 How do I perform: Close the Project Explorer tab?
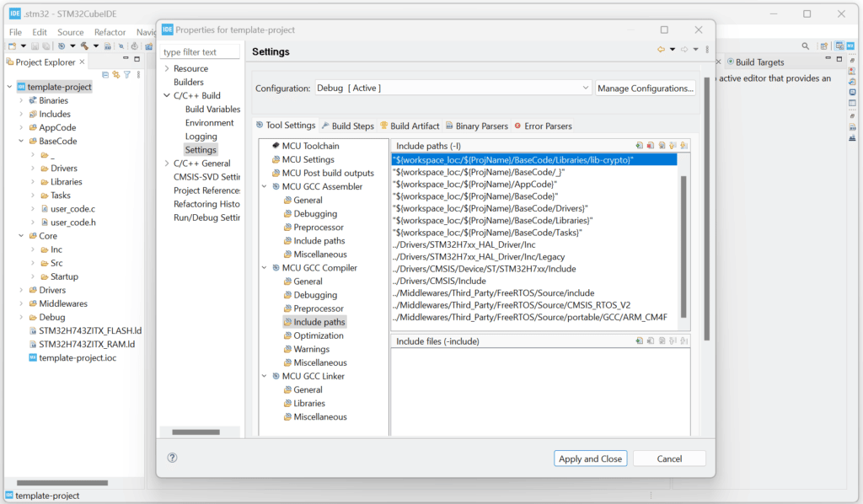tap(82, 62)
